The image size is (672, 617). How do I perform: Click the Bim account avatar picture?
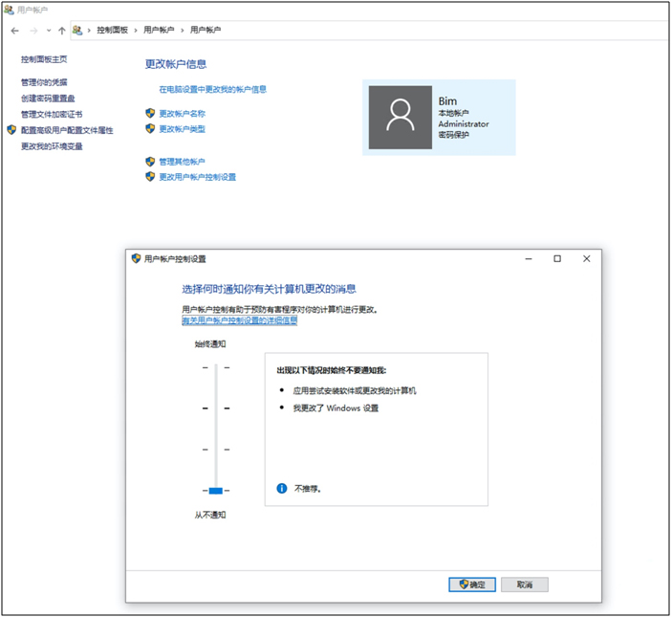pos(401,117)
